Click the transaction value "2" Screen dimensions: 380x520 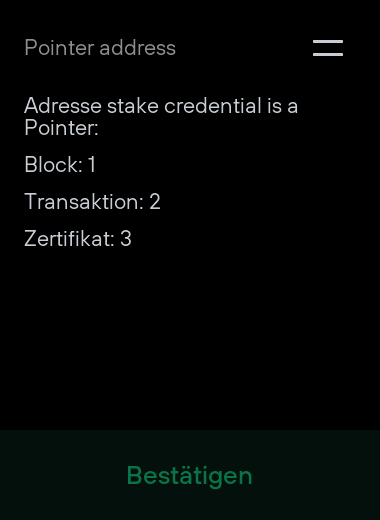tap(155, 201)
